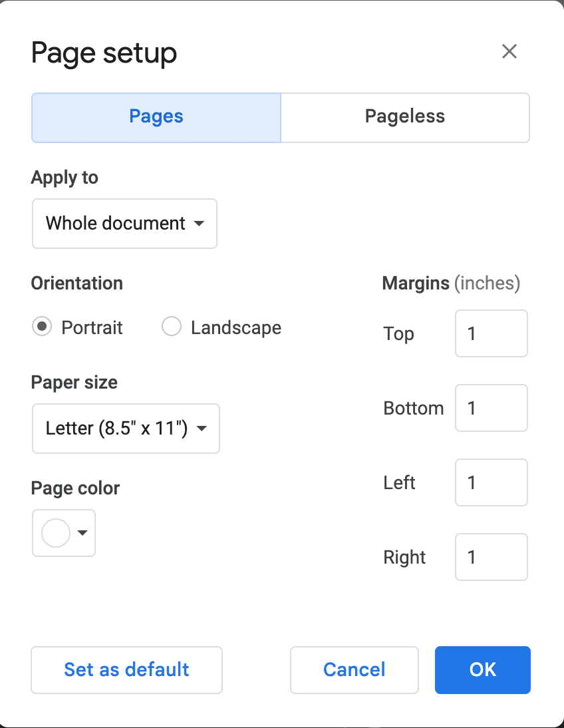Focus the Left margin input field
The height and width of the screenshot is (728, 564).
tap(491, 482)
